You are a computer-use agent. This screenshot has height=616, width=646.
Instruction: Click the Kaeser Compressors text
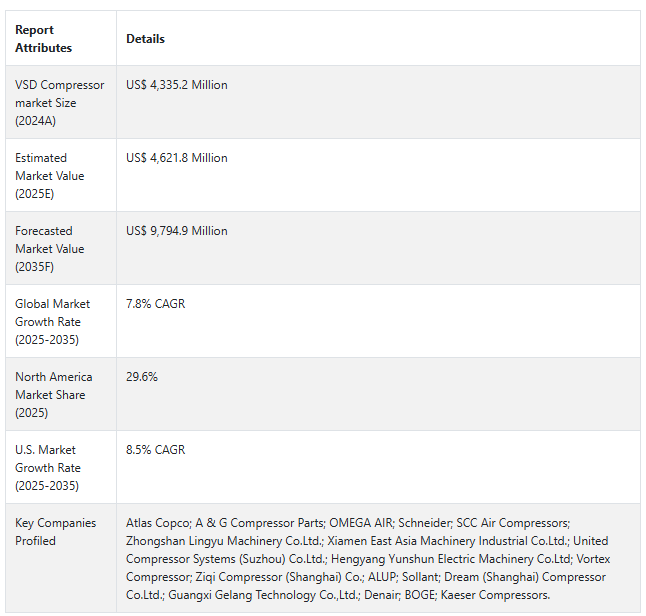[495, 595]
